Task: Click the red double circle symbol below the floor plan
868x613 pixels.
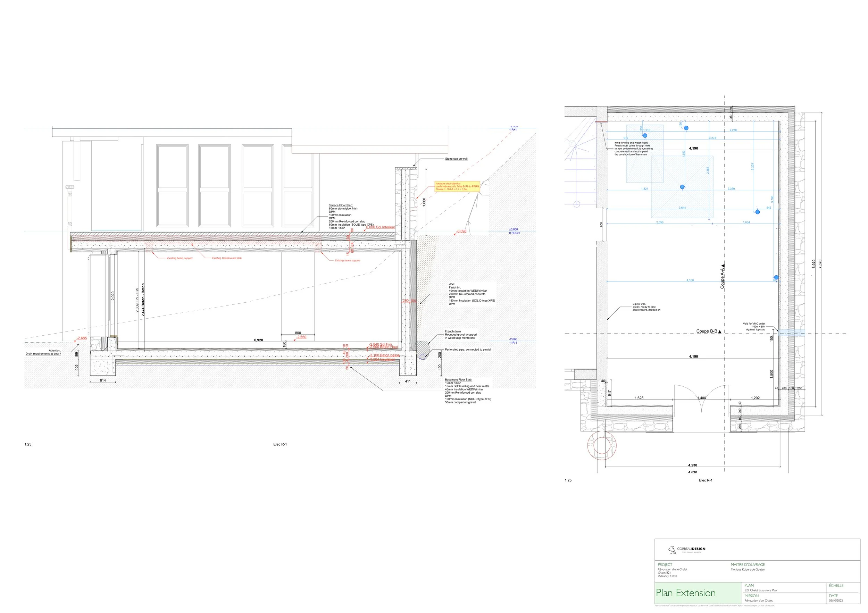Action: (x=602, y=446)
